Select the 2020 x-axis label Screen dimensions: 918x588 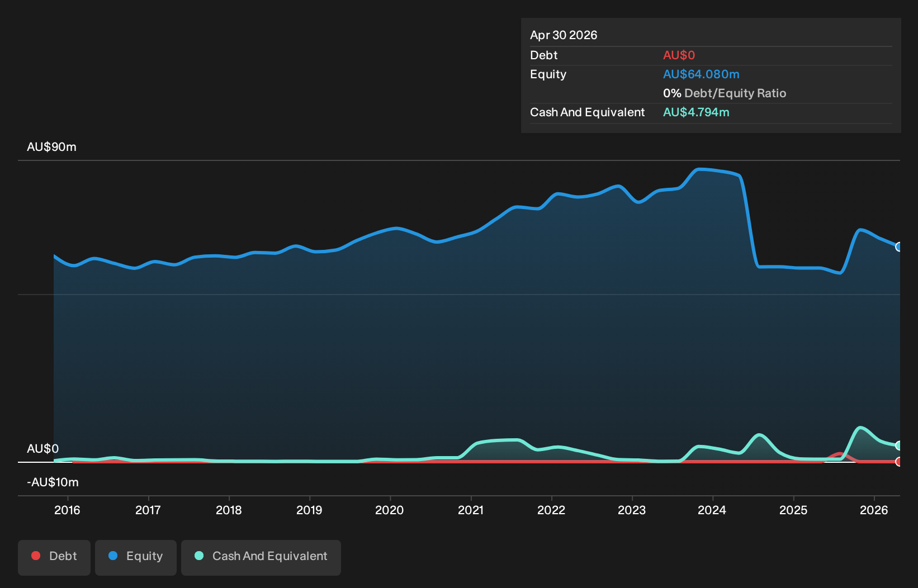[390, 510]
